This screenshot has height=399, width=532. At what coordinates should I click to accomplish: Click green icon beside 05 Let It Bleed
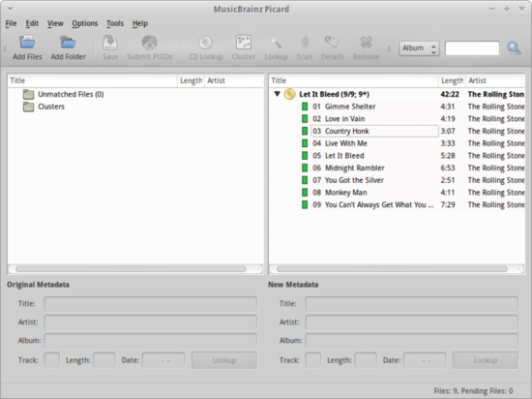click(305, 156)
